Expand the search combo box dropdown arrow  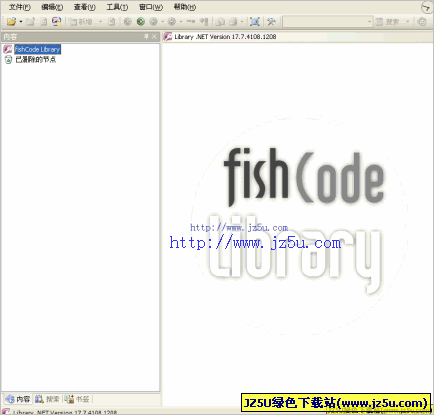[369, 22]
